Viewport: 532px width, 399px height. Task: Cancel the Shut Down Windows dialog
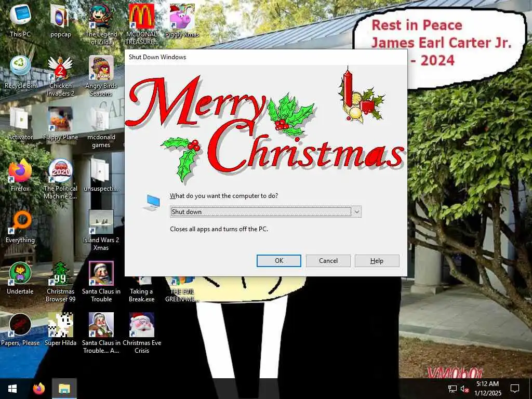click(328, 261)
